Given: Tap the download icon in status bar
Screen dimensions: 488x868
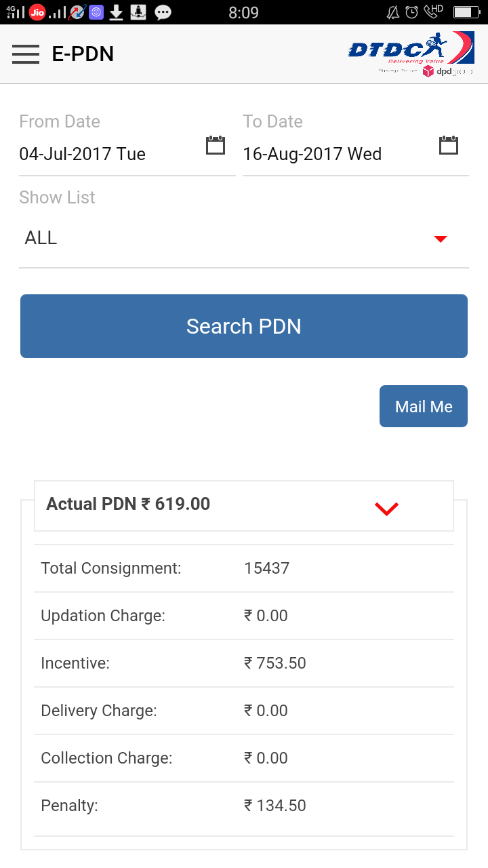Looking at the screenshot, I should click(117, 12).
